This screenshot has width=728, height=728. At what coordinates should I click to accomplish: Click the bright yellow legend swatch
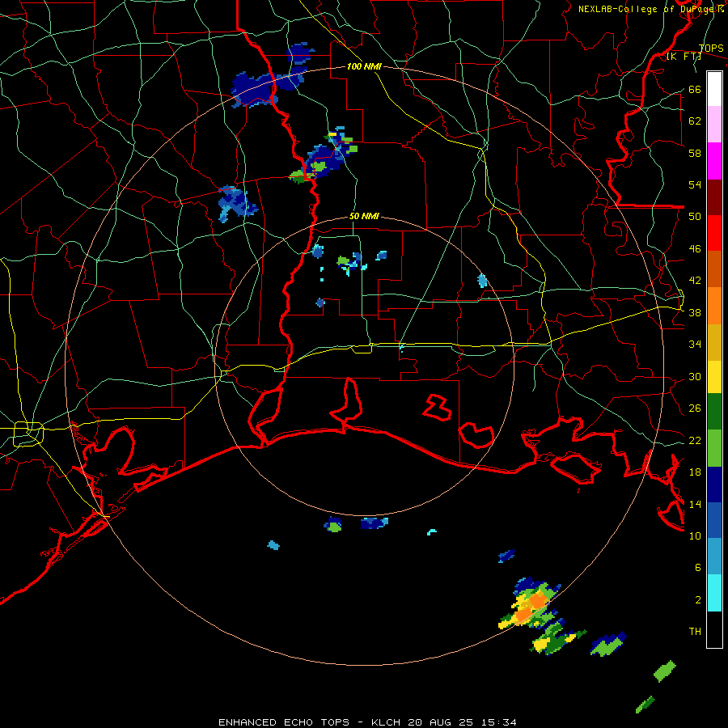click(714, 376)
